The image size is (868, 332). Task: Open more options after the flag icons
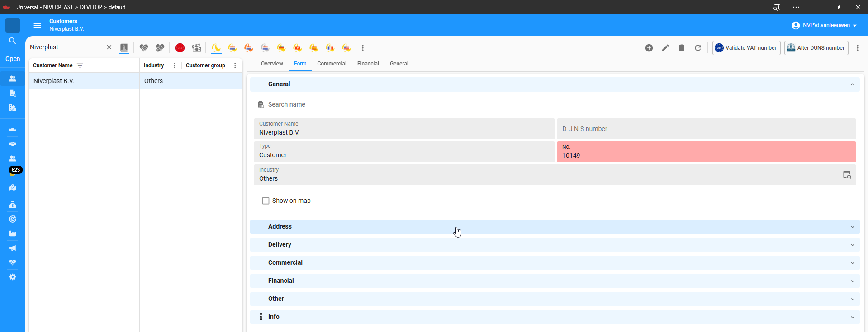pos(363,48)
